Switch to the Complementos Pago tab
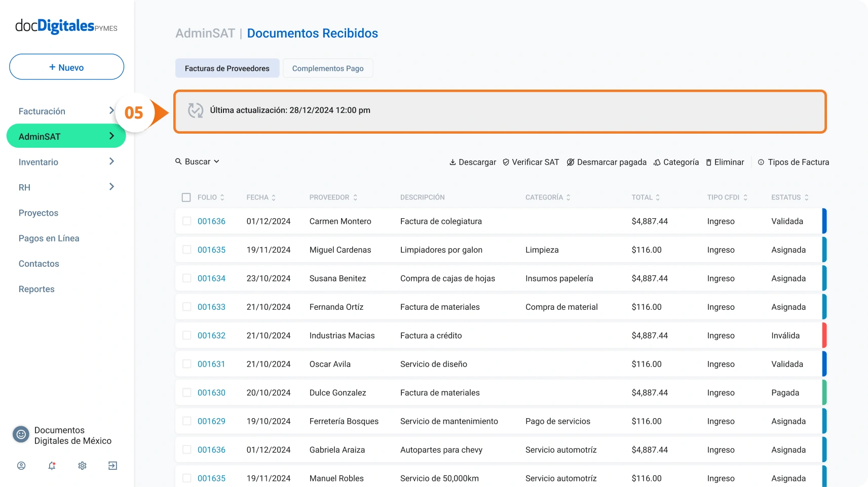The height and width of the screenshot is (487, 868). pyautogui.click(x=328, y=68)
